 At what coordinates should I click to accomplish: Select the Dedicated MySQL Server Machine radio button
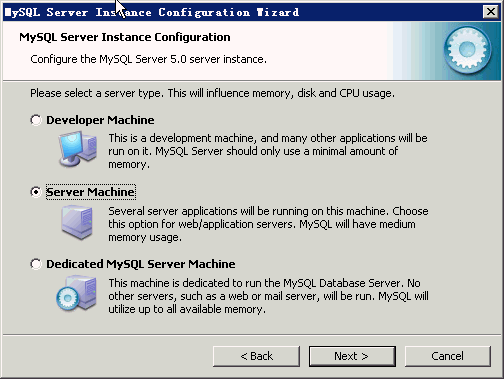pos(36,264)
